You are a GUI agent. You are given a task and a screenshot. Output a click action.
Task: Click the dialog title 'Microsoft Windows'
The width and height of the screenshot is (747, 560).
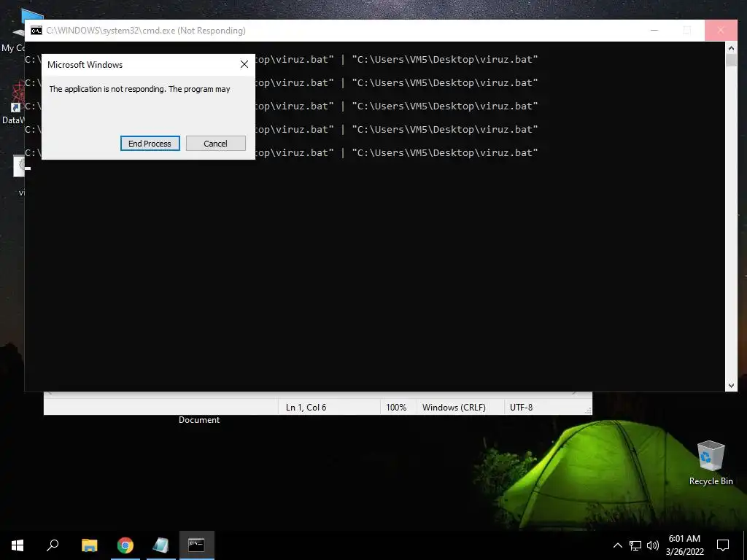[x=85, y=65]
